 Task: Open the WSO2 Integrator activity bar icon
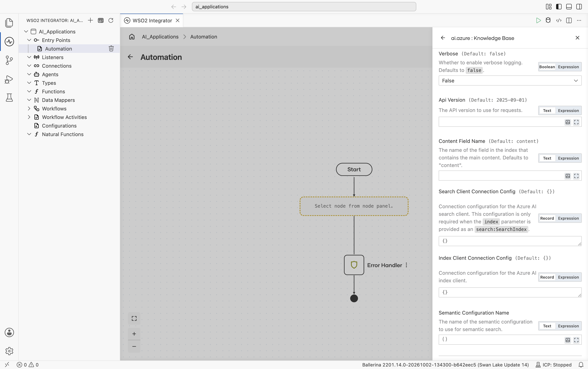tap(9, 41)
